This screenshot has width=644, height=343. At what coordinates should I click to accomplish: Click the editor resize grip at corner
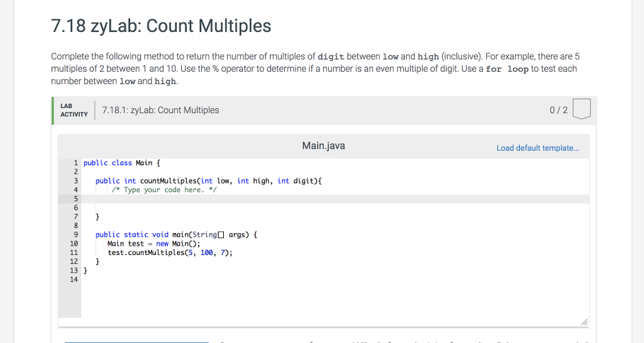tap(584, 322)
